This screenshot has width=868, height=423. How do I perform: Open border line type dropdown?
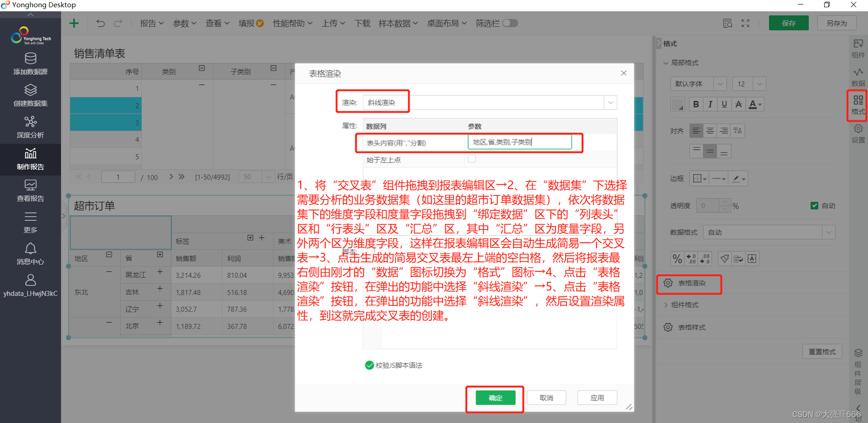719,179
